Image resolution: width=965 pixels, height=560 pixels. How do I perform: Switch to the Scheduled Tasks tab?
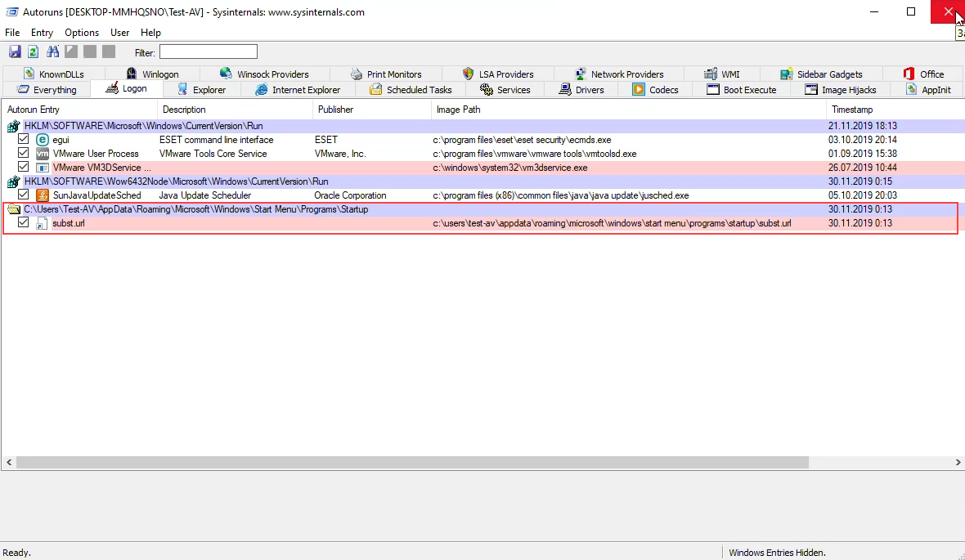tap(410, 90)
